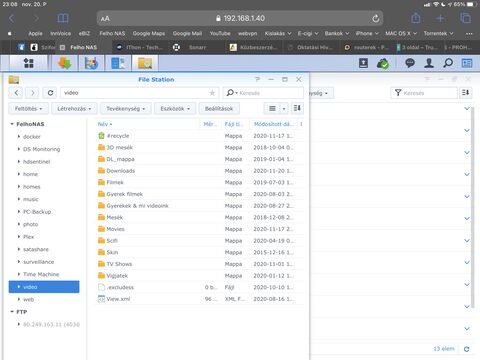Viewport: 480px width, 360px height.
Task: Open the DSM widgets panel icon
Action: [x=467, y=63]
